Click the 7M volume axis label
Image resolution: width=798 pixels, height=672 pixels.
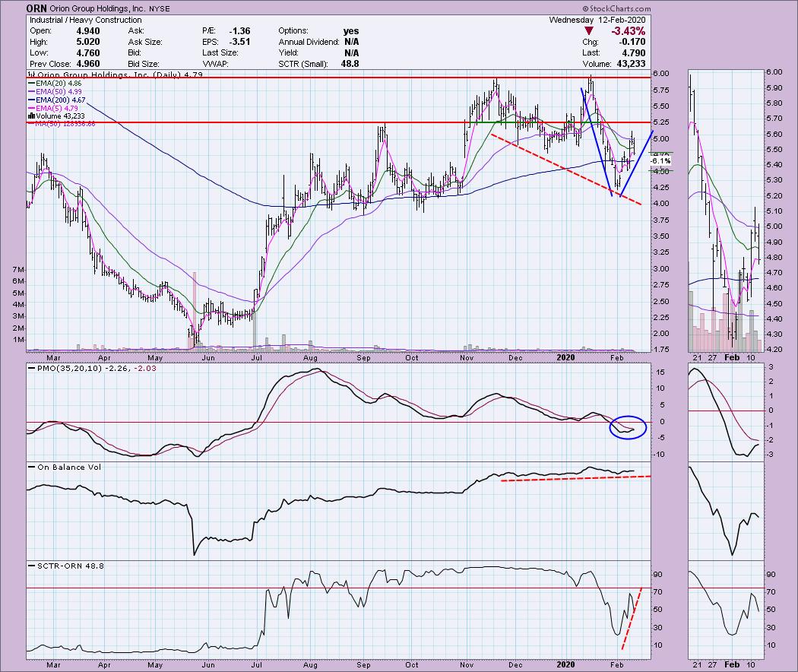pyautogui.click(x=18, y=269)
